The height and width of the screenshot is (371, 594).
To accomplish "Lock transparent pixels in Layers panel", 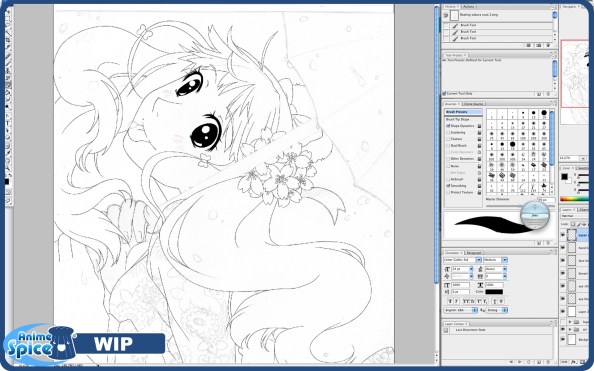I will click(573, 224).
